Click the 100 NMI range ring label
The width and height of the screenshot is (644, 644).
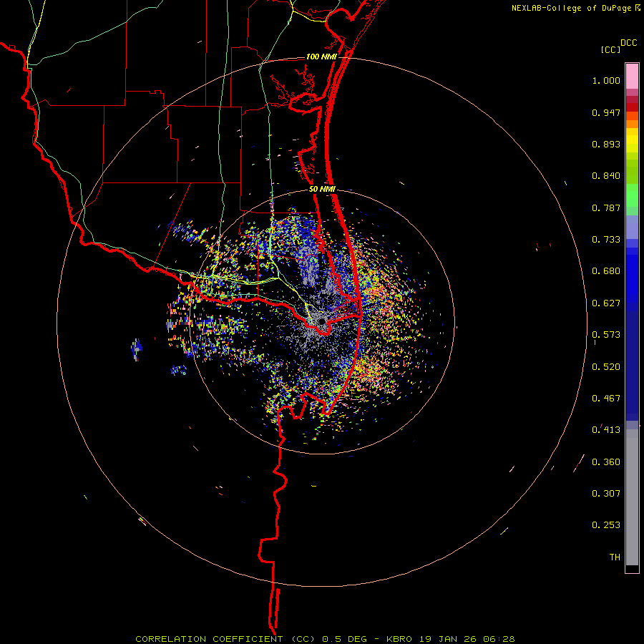pos(321,57)
